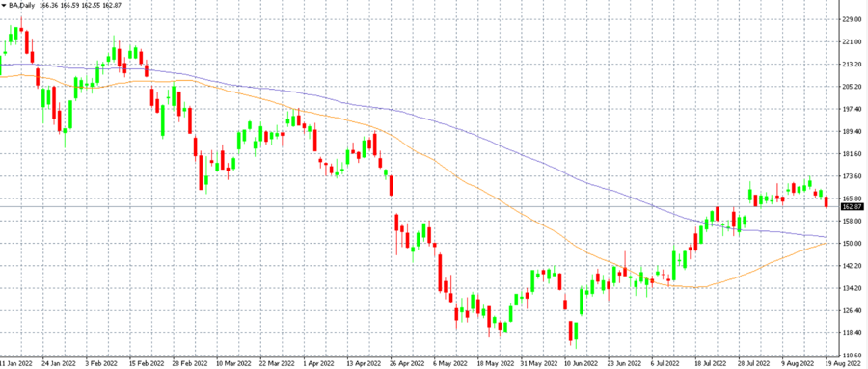Click the 1 Apr 2022 date label
Screen dimensions: 868x369
pos(319,364)
